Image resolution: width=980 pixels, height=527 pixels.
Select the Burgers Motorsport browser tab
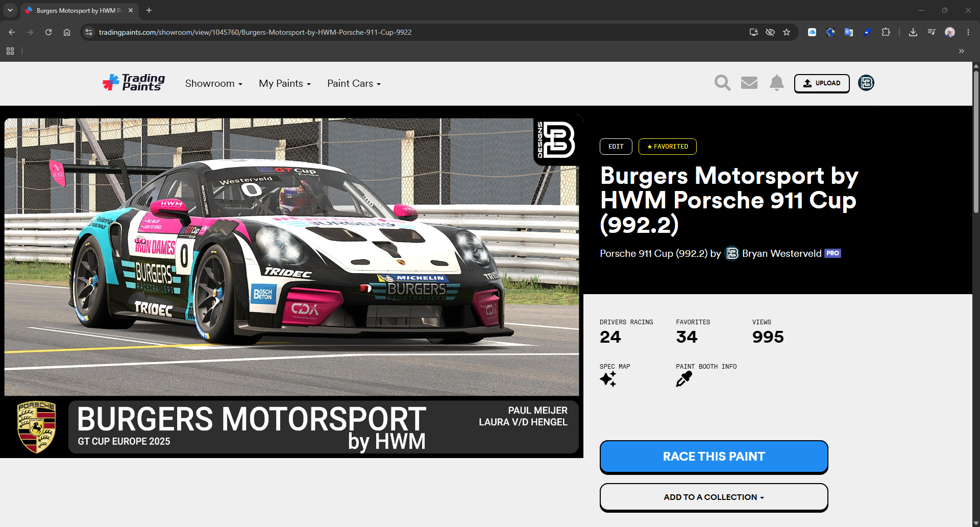pyautogui.click(x=79, y=10)
